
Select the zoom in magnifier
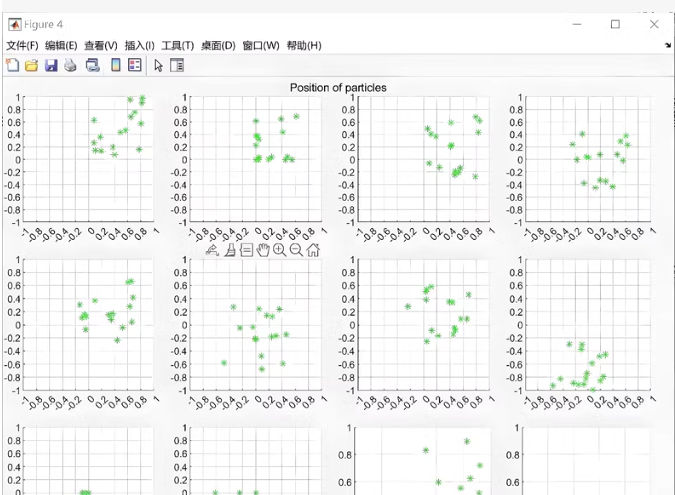coord(279,250)
